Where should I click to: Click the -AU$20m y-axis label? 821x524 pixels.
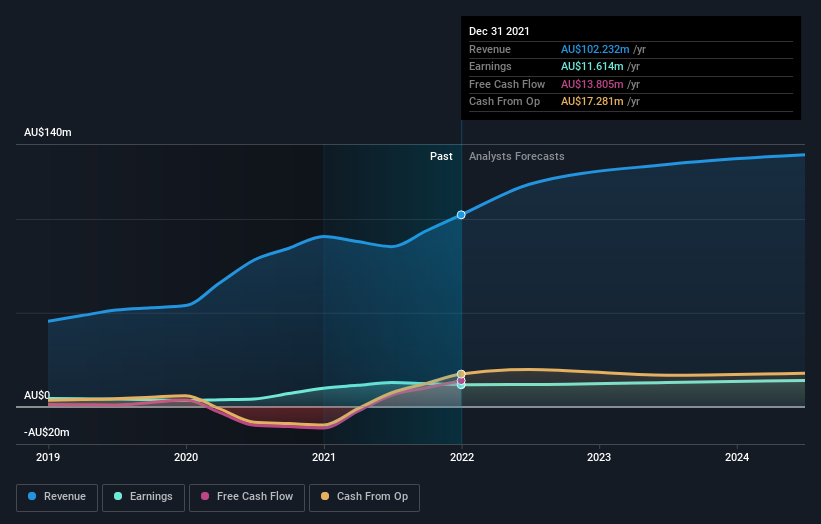click(47, 432)
